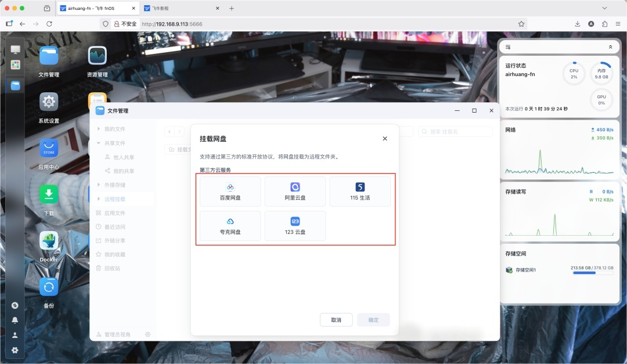627x364 pixels.
Task: Open the 应用中心 store icon
Action: pos(49,148)
